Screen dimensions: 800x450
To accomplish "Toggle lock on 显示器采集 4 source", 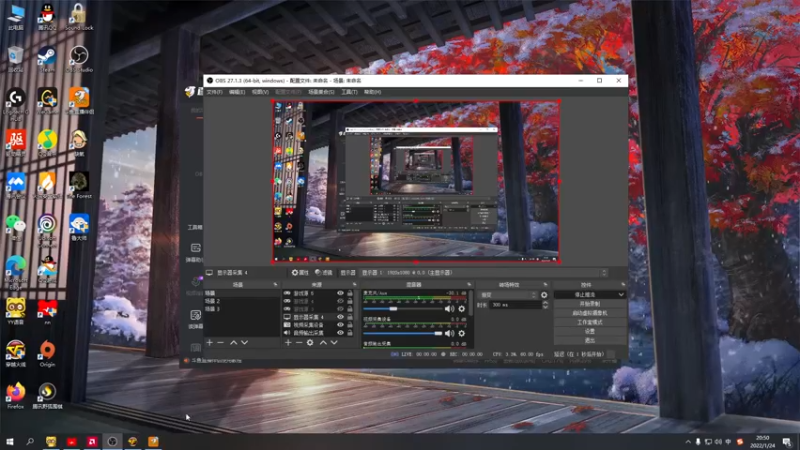I will tap(350, 317).
